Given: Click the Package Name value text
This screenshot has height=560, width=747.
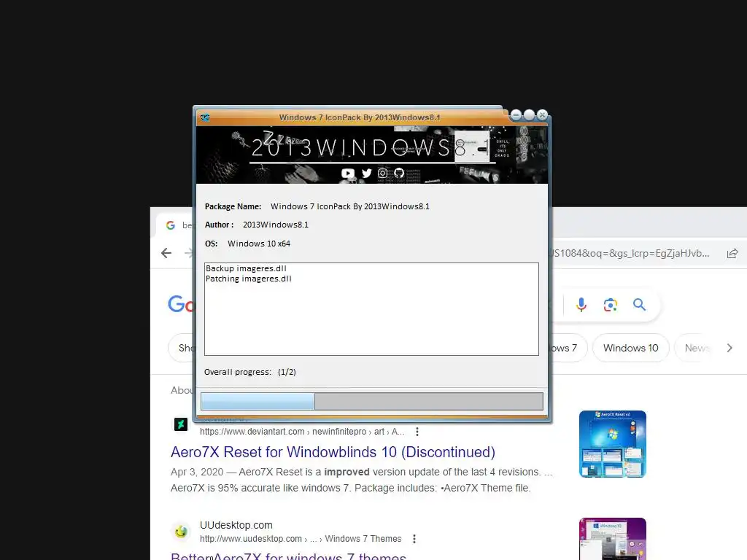Looking at the screenshot, I should pyautogui.click(x=349, y=206).
